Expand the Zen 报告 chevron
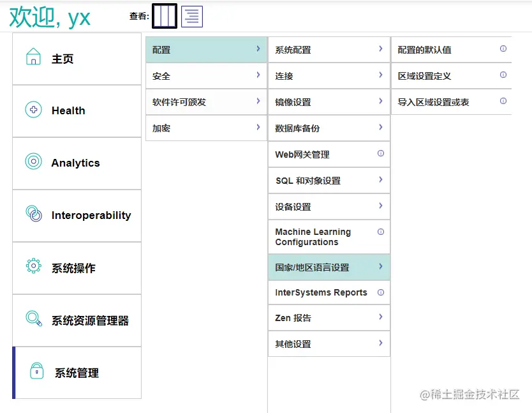 pos(381,317)
